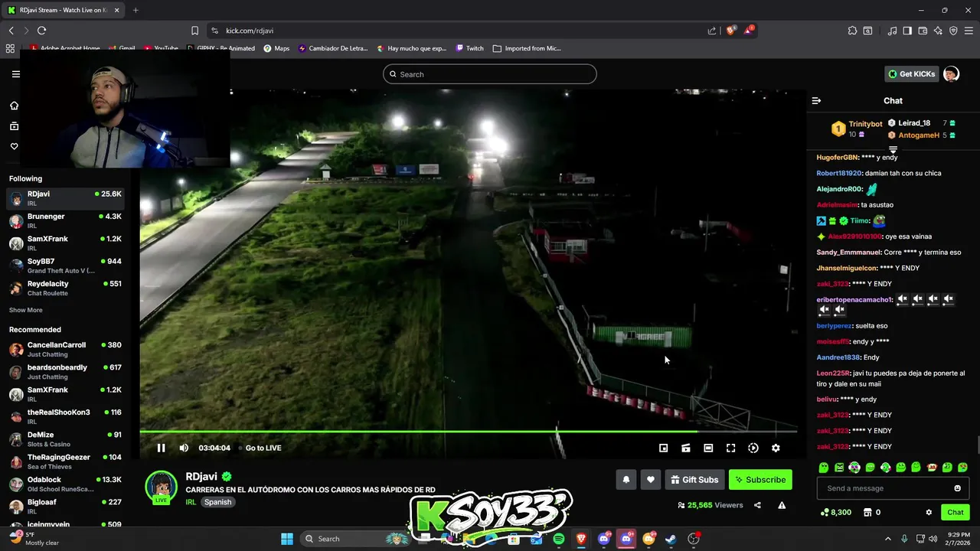This screenshot has width=980, height=551.
Task: Click the Brave Shields lion icon
Action: (x=730, y=31)
